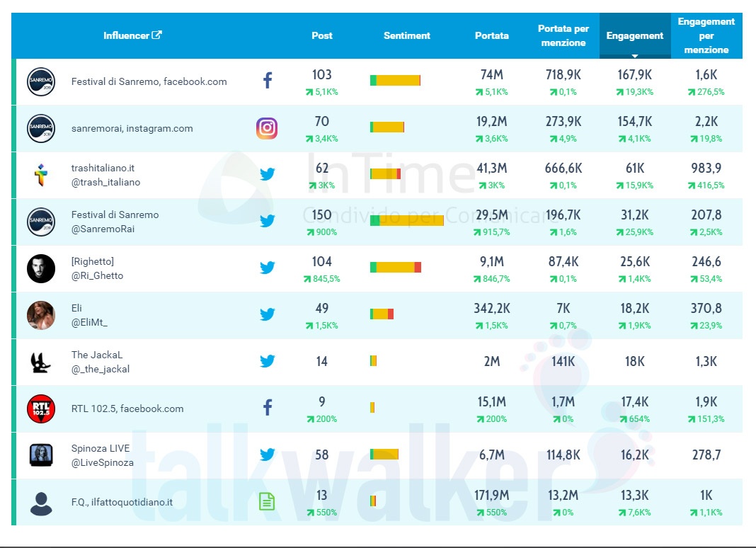Image resolution: width=756 pixels, height=548 pixels.
Task: Open the F.Q. default user avatar
Action: 41,503
